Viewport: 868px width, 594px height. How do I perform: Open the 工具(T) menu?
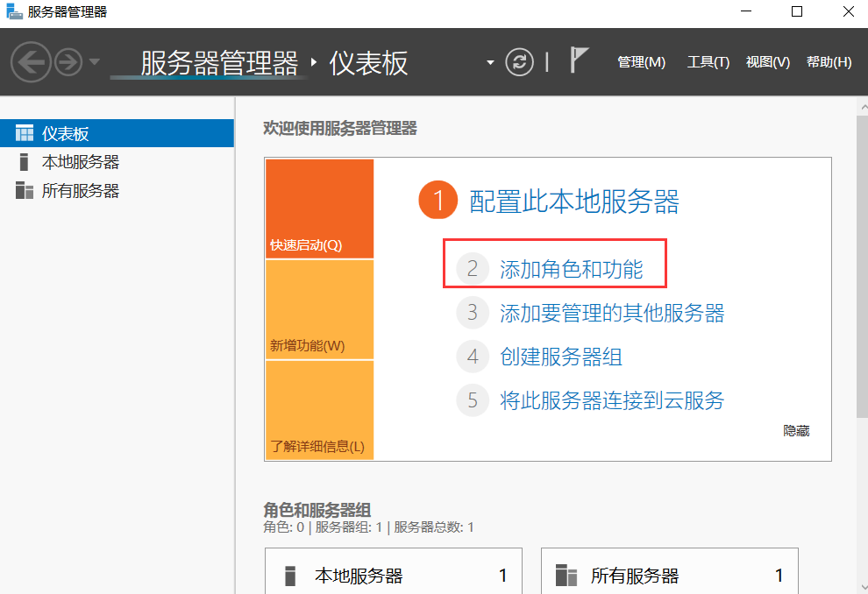click(x=708, y=62)
